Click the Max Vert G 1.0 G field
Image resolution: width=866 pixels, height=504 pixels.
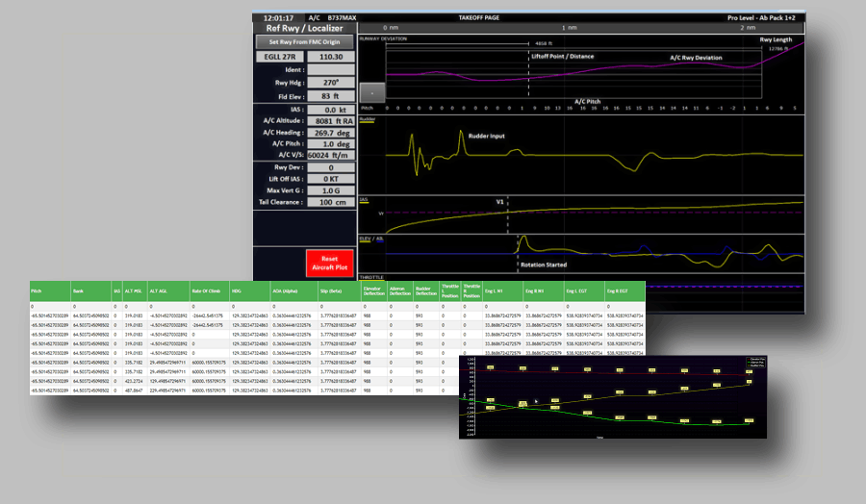click(330, 190)
